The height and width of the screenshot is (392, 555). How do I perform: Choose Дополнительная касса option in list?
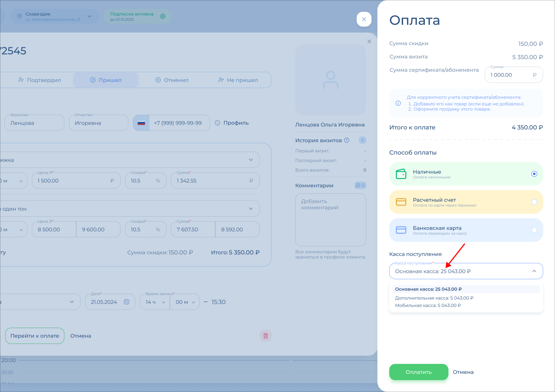[x=434, y=298]
